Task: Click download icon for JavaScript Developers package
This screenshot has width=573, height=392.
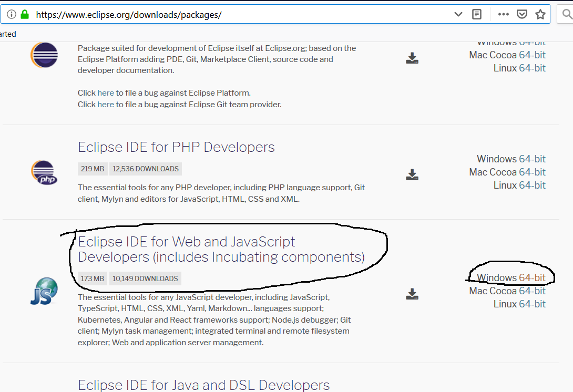Action: 412,294
